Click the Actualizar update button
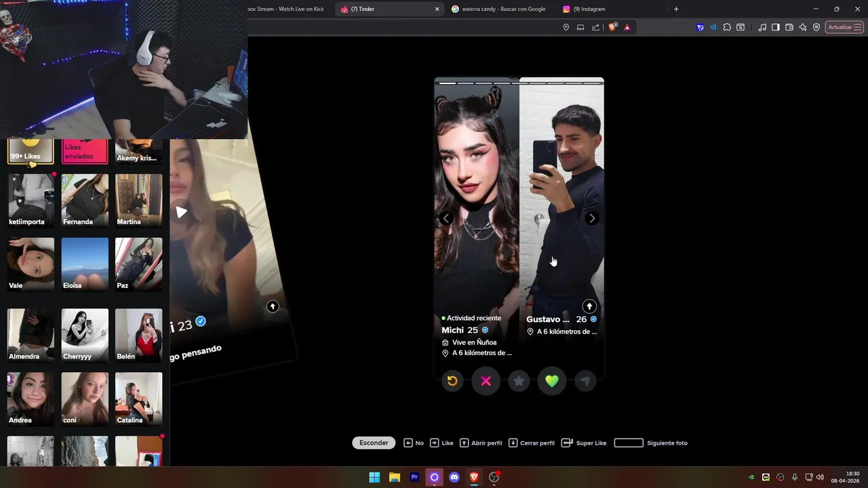Viewport: 868px width, 488px height. coord(844,27)
